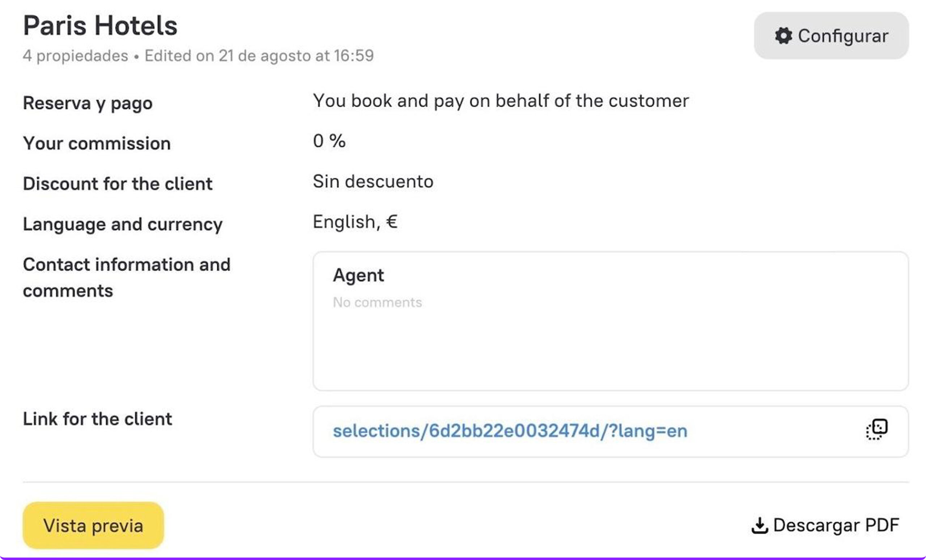Click the English, € language value
This screenshot has width=926, height=560.
point(355,222)
